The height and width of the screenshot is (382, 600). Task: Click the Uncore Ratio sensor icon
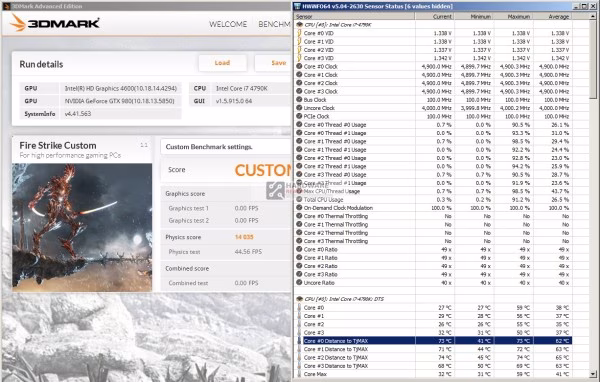299,282
